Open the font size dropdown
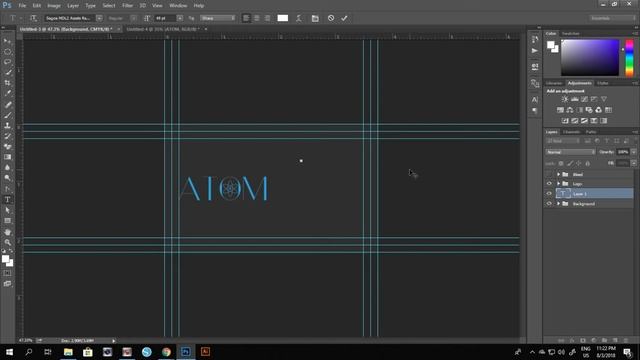Image resolution: width=640 pixels, height=360 pixels. point(180,18)
